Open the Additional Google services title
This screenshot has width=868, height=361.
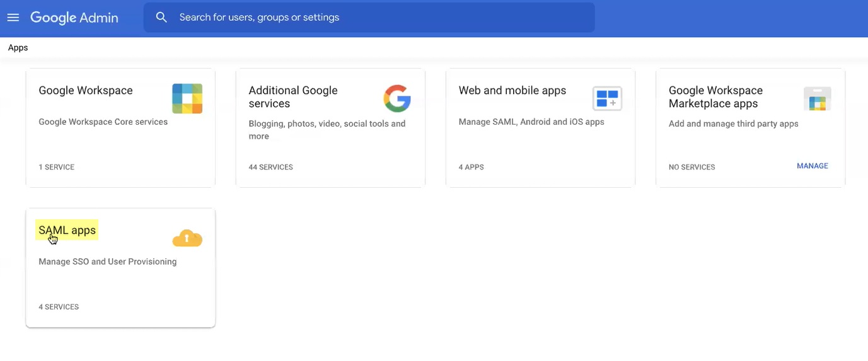(293, 97)
